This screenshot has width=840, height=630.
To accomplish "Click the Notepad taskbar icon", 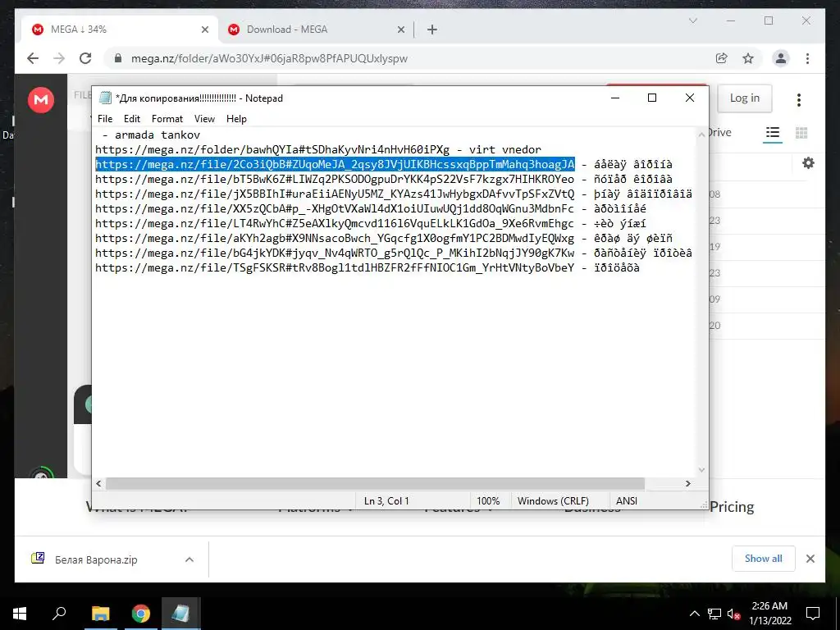I will [x=180, y=614].
